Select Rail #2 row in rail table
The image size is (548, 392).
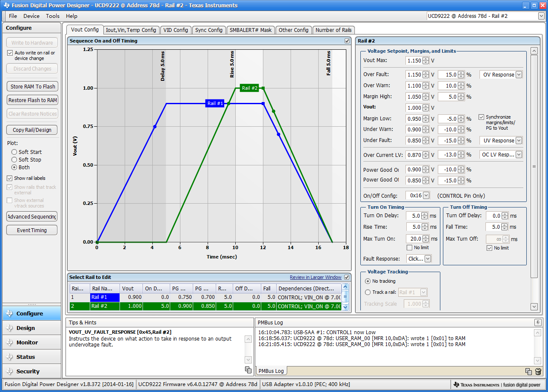click(205, 306)
